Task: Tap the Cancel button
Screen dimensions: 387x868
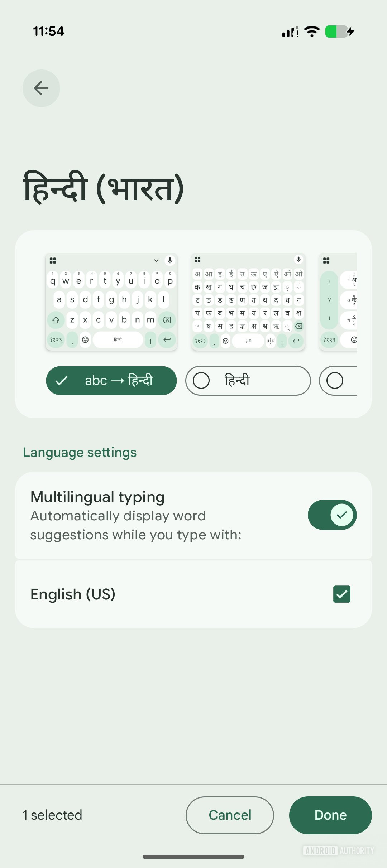Action: click(x=230, y=815)
